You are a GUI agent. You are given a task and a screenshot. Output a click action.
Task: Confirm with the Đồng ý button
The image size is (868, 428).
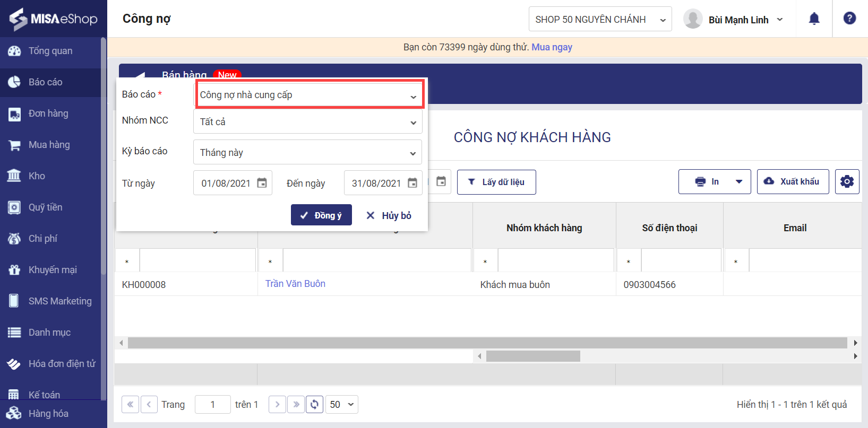tap(321, 215)
